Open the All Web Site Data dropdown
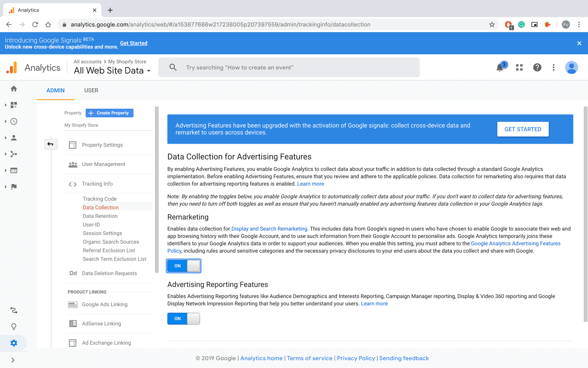This screenshot has height=368, width=588. point(112,70)
